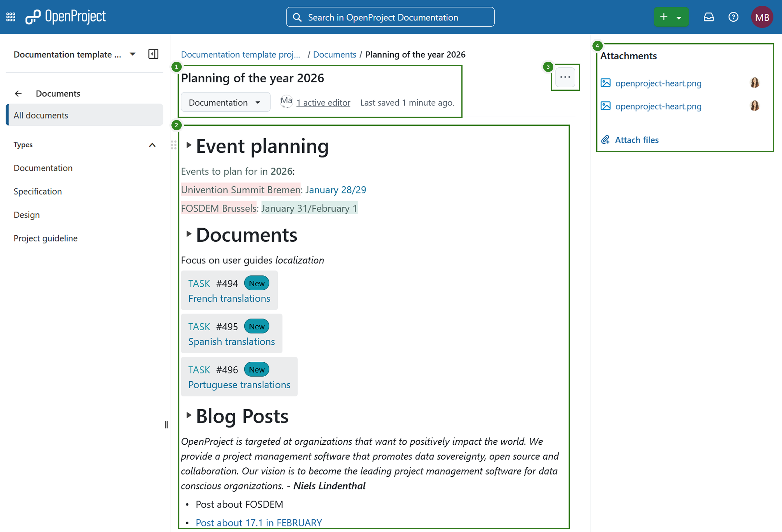Open the Documentation type dropdown
Image resolution: width=782 pixels, height=532 pixels.
click(225, 102)
